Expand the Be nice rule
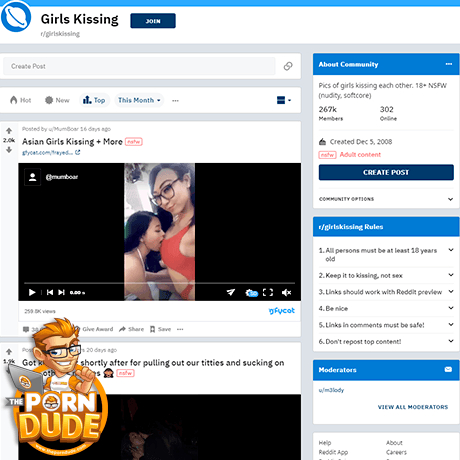This screenshot has height=460, width=460. point(386,308)
